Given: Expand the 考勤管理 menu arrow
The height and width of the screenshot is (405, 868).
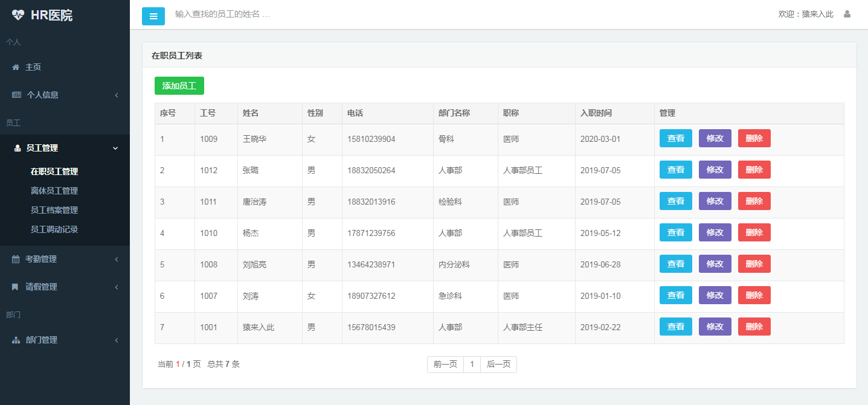Looking at the screenshot, I should (116, 259).
